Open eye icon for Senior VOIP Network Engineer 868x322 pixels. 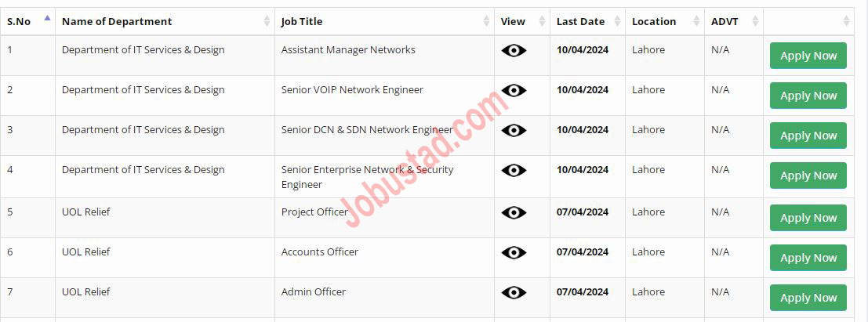coord(514,90)
